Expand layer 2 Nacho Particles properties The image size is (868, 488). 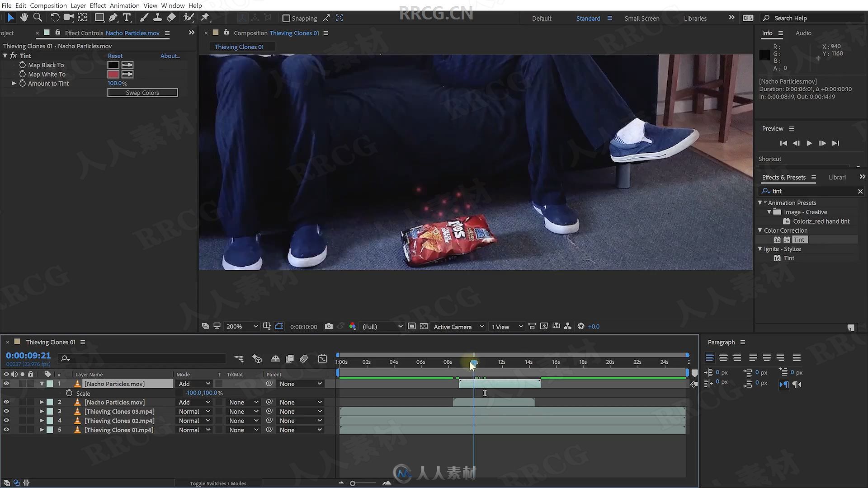(x=42, y=402)
